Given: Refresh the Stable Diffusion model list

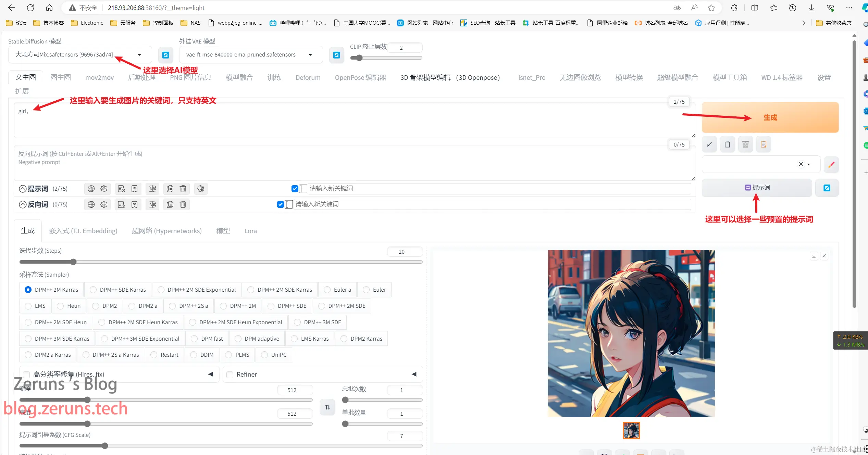Looking at the screenshot, I should click(x=165, y=55).
